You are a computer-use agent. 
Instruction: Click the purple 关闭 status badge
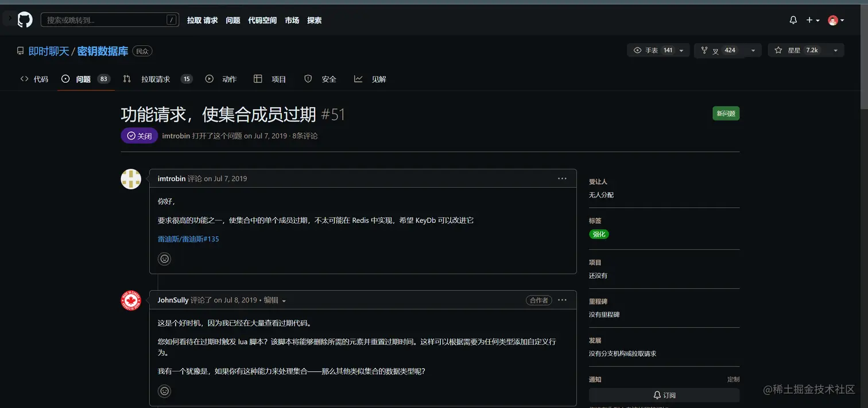click(x=139, y=136)
